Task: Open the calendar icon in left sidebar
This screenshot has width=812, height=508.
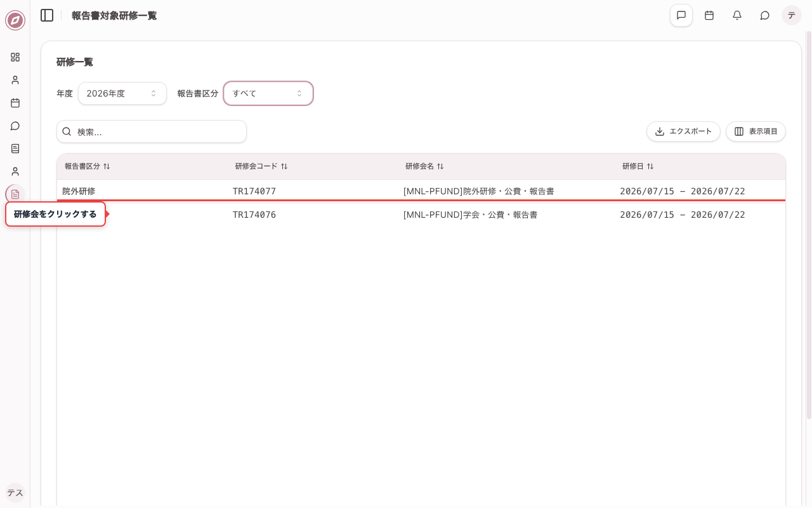Action: [15, 103]
